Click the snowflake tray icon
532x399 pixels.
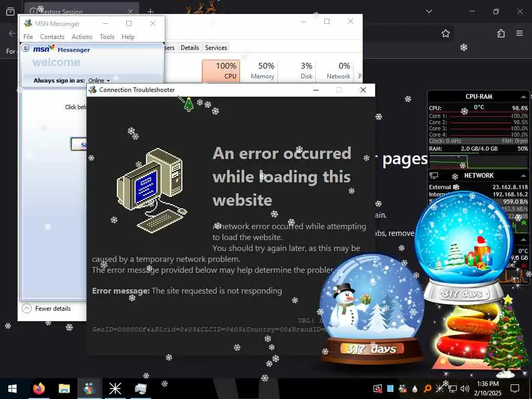click(440, 389)
